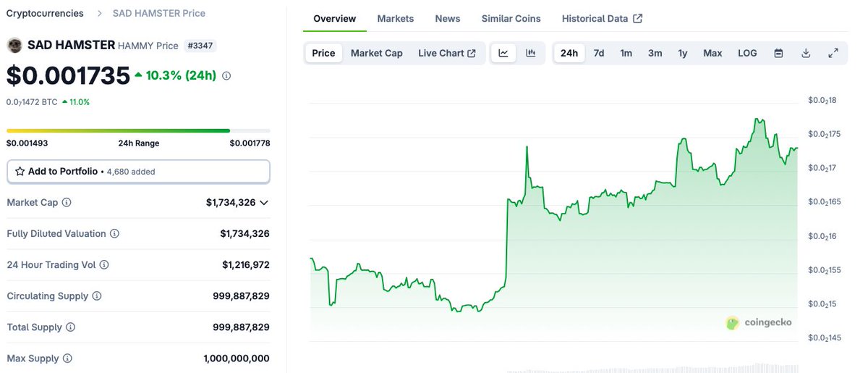
Task: Switch to line chart view icon
Action: (503, 53)
